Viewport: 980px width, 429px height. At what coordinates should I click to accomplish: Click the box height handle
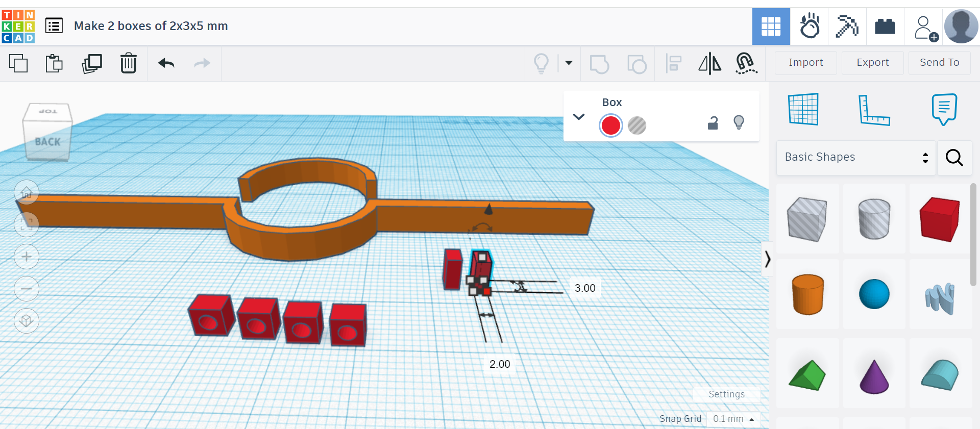click(482, 257)
